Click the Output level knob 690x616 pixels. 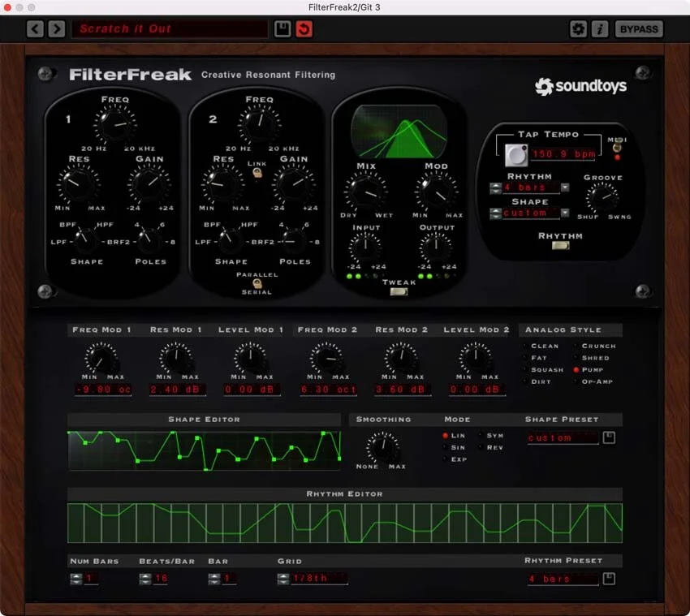tap(436, 248)
